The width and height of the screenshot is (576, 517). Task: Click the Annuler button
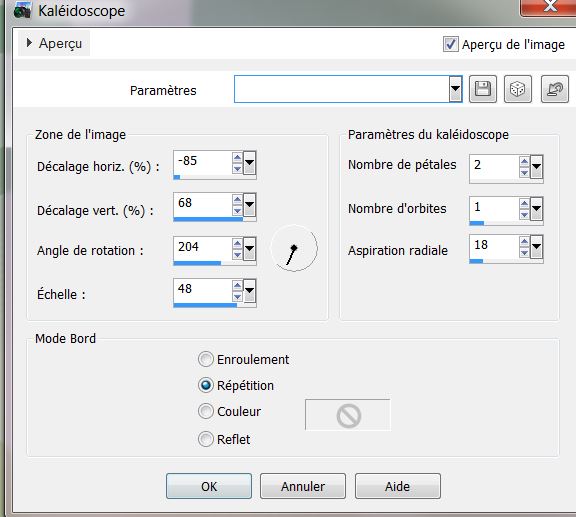(303, 486)
